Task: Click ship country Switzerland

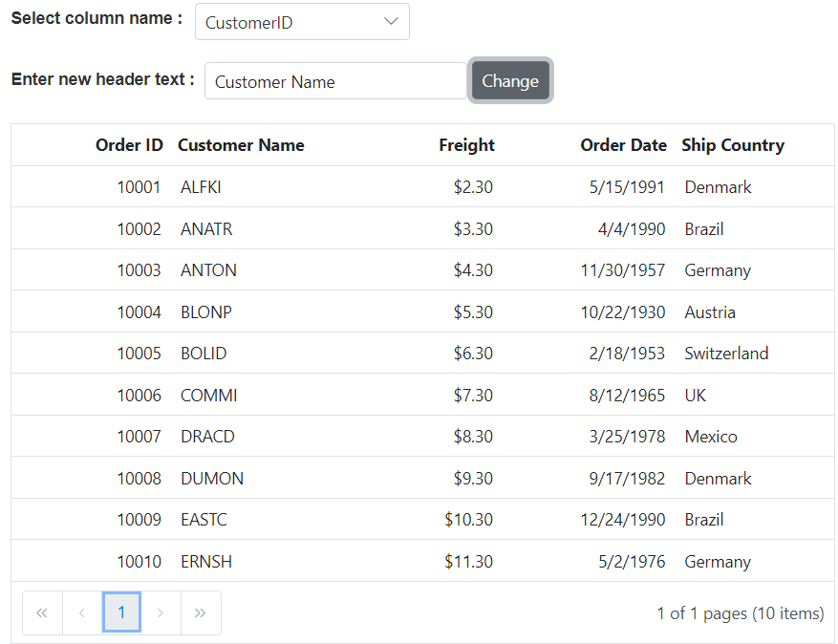Action: pyautogui.click(x=726, y=354)
